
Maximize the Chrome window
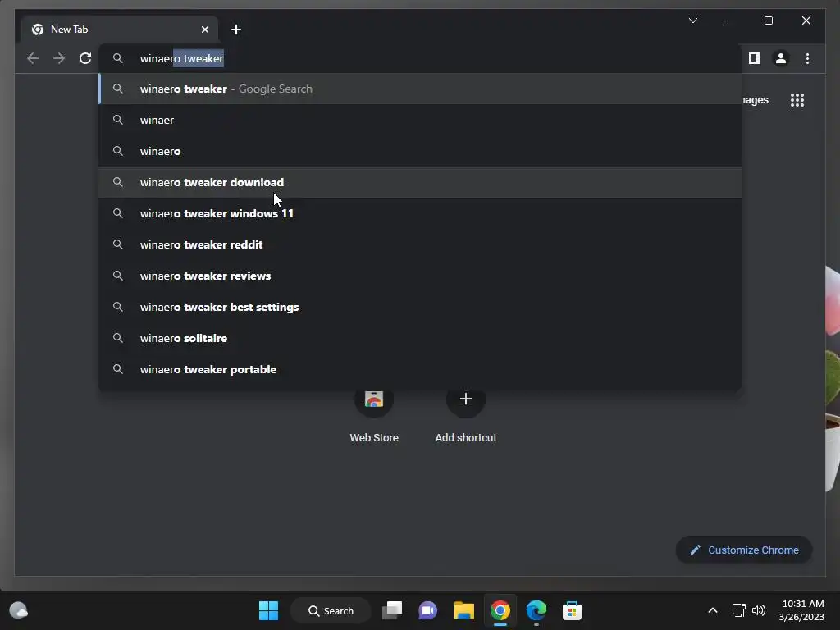pyautogui.click(x=768, y=21)
